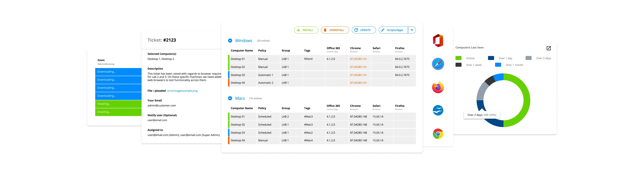Click the Automatic 2 policy cell
Image resolution: width=644 pixels, height=174 pixels.
268,83
